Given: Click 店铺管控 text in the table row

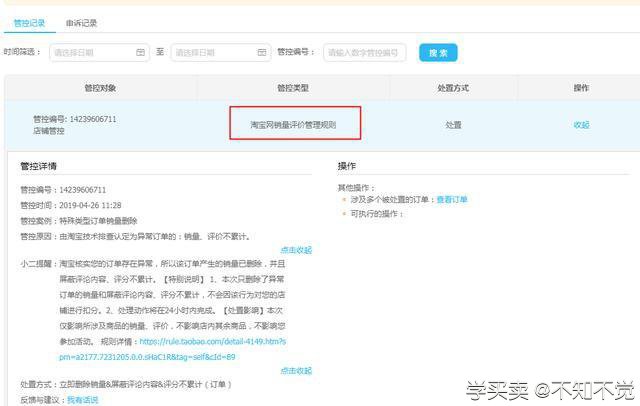Looking at the screenshot, I should tap(49, 131).
